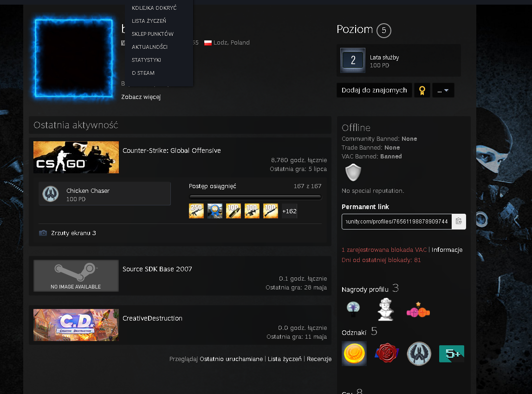This screenshot has width=532, height=394.
Task: Select Sklep punktów from dropdown menu
Action: pos(152,34)
